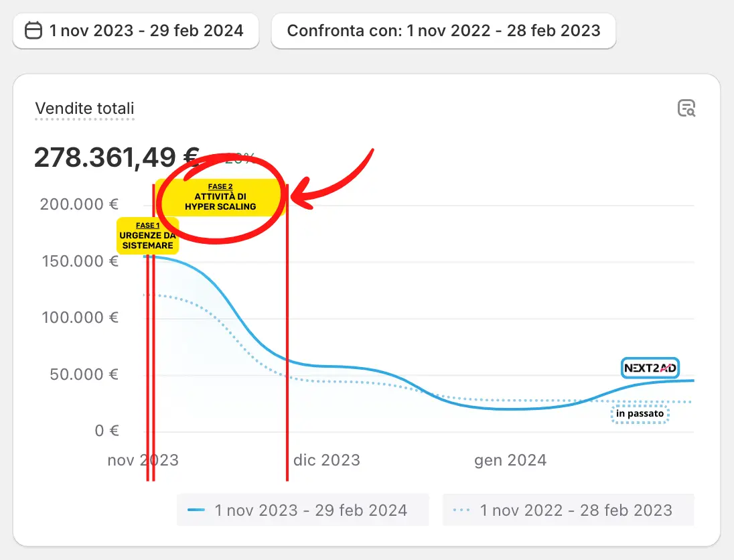This screenshot has width=734, height=560.
Task: Click the NEXT2AD logo badge on chart
Action: coord(650,368)
